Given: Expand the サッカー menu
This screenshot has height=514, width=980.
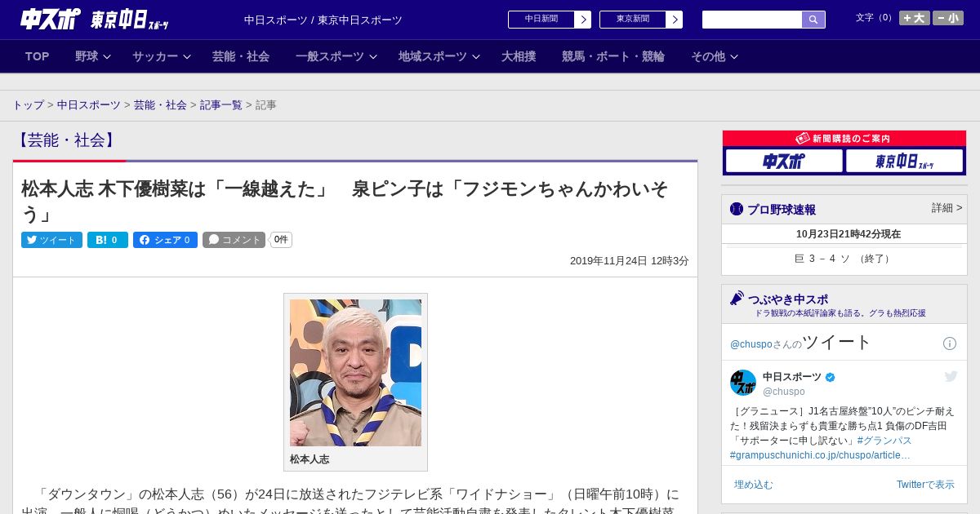Looking at the screenshot, I should (x=161, y=56).
